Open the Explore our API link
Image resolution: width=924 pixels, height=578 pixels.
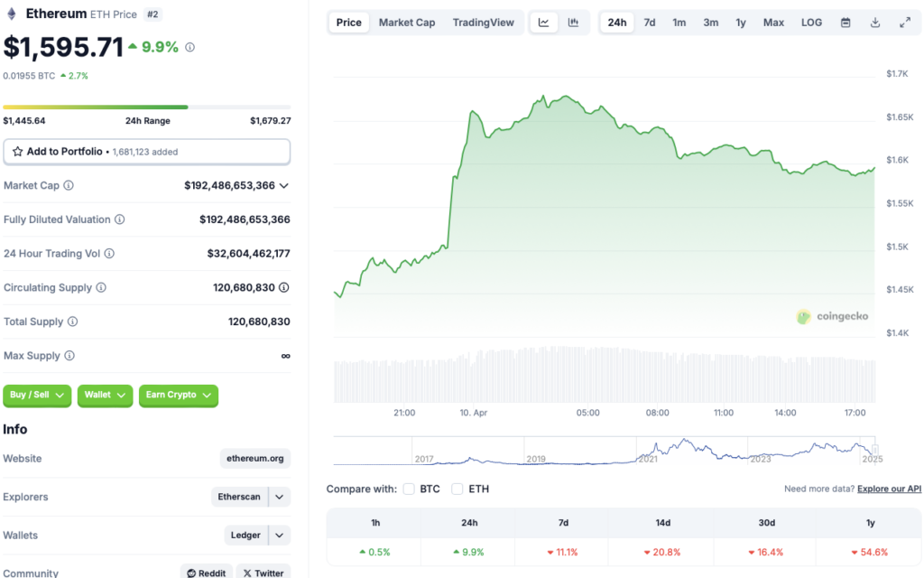[x=889, y=489]
